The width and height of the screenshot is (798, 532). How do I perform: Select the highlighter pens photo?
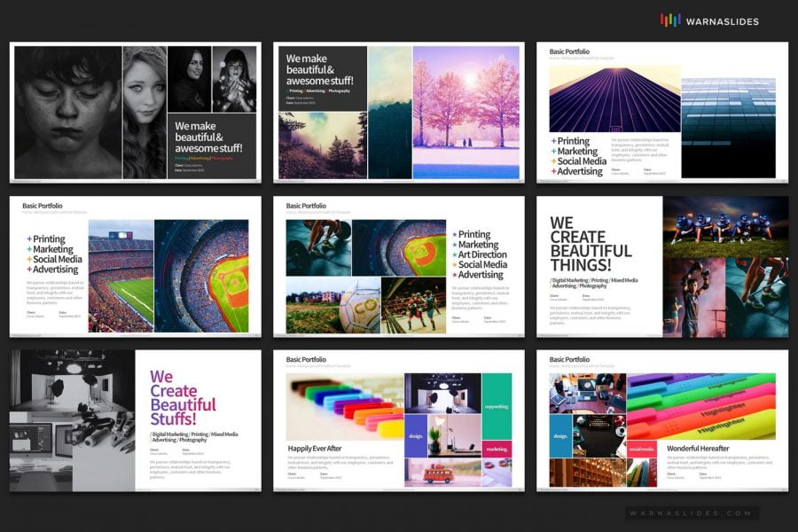pos(700,403)
